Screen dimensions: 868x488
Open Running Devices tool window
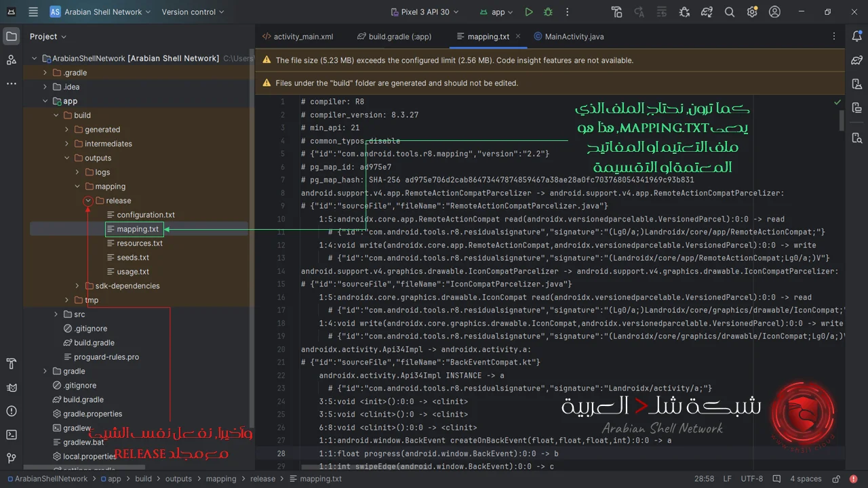click(856, 107)
